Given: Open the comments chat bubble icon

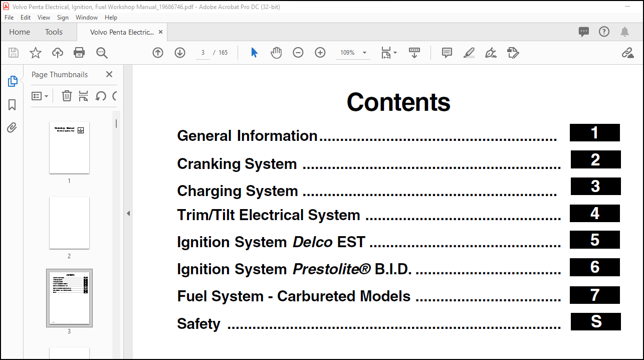Looking at the screenshot, I should [x=584, y=32].
